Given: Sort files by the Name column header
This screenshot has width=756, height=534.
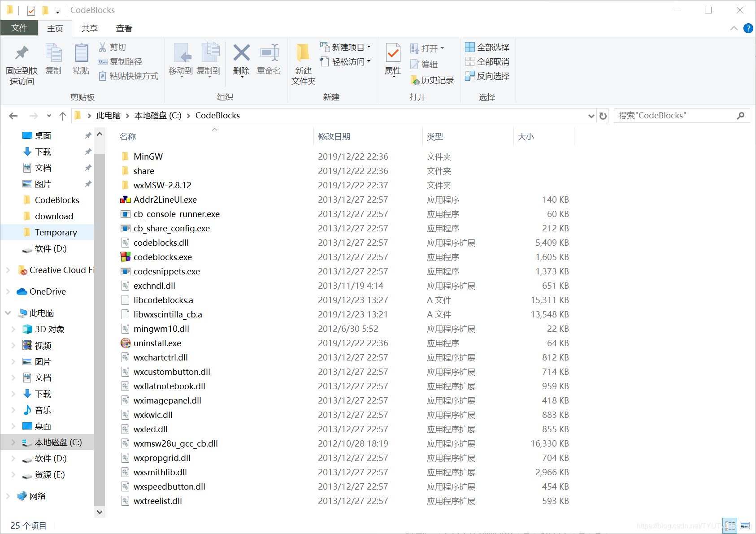Looking at the screenshot, I should [128, 136].
